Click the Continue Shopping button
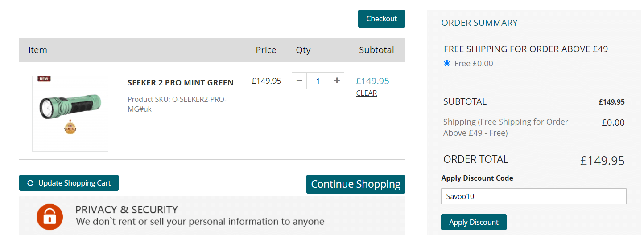Viewport: 644px width, 235px height. (355, 184)
